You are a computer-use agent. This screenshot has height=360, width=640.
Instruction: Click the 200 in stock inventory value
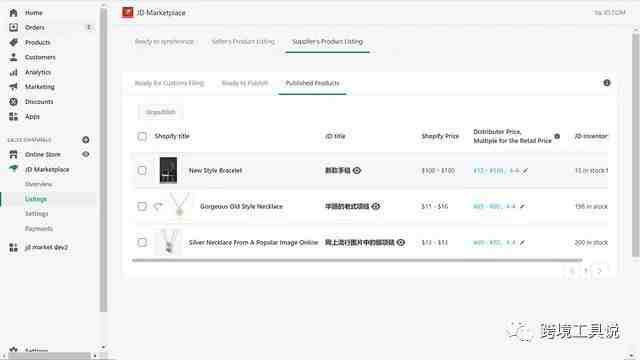tap(591, 242)
